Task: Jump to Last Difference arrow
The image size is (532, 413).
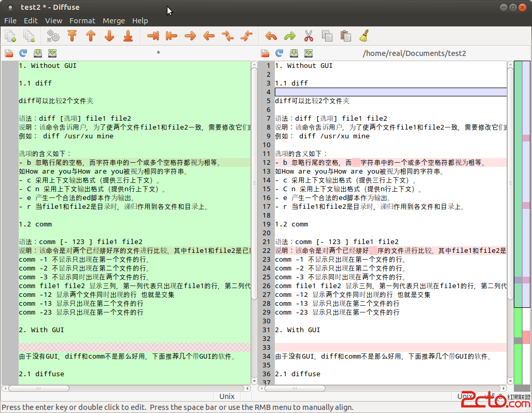Action: point(128,36)
